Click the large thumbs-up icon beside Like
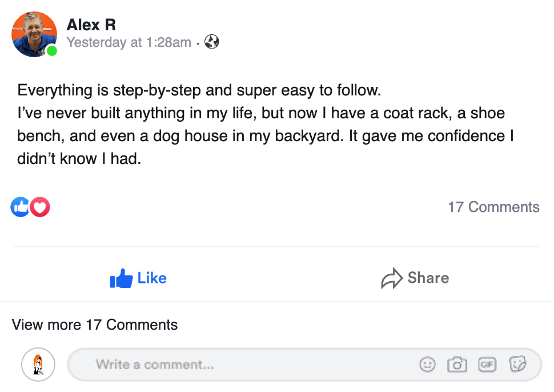Image resolution: width=554 pixels, height=392 pixels. [121, 279]
